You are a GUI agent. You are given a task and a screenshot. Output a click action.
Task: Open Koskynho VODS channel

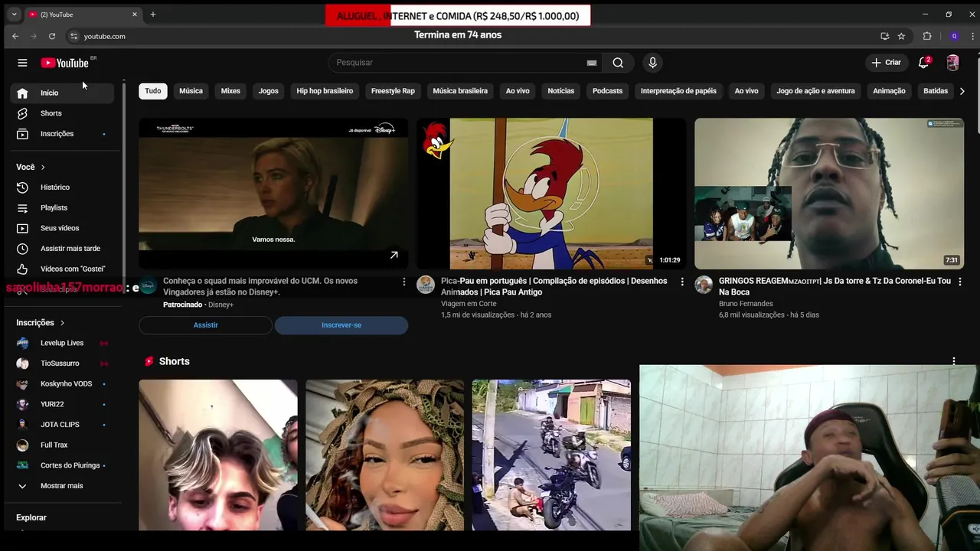(x=63, y=383)
